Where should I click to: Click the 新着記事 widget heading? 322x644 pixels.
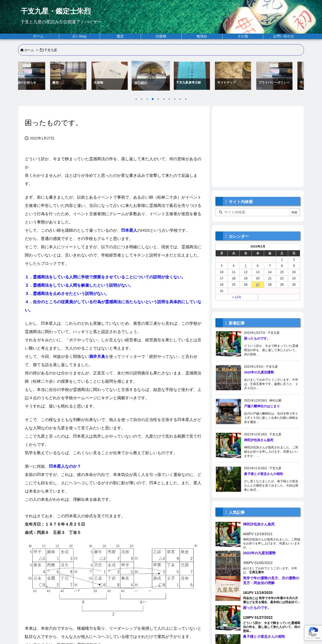point(258,323)
